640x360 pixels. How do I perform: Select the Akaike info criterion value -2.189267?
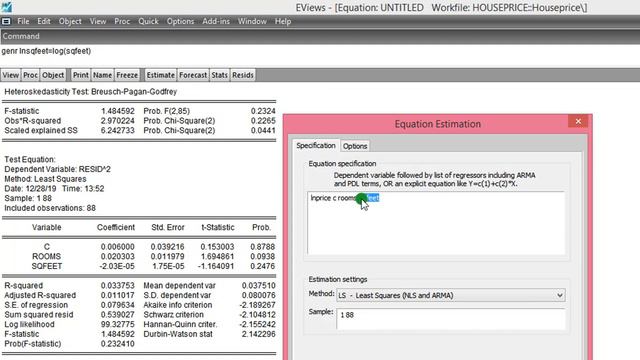(258, 305)
